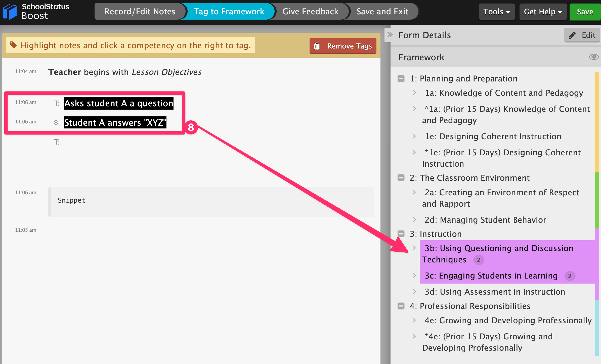This screenshot has width=601, height=364.
Task: Expand 2d: Managing Student Behavior chevron
Action: pos(414,220)
